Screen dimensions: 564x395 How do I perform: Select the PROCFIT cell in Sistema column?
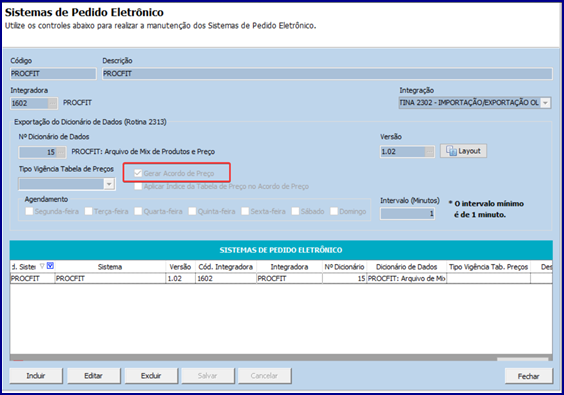pyautogui.click(x=110, y=278)
